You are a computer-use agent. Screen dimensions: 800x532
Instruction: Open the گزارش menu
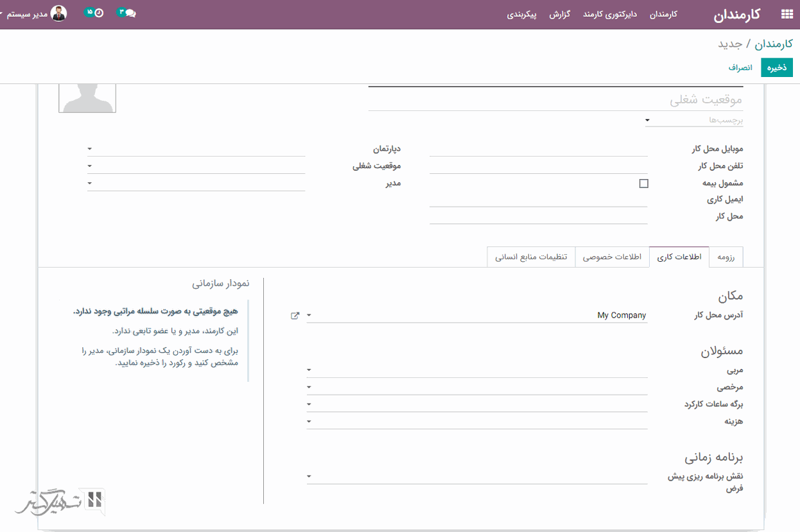point(560,14)
